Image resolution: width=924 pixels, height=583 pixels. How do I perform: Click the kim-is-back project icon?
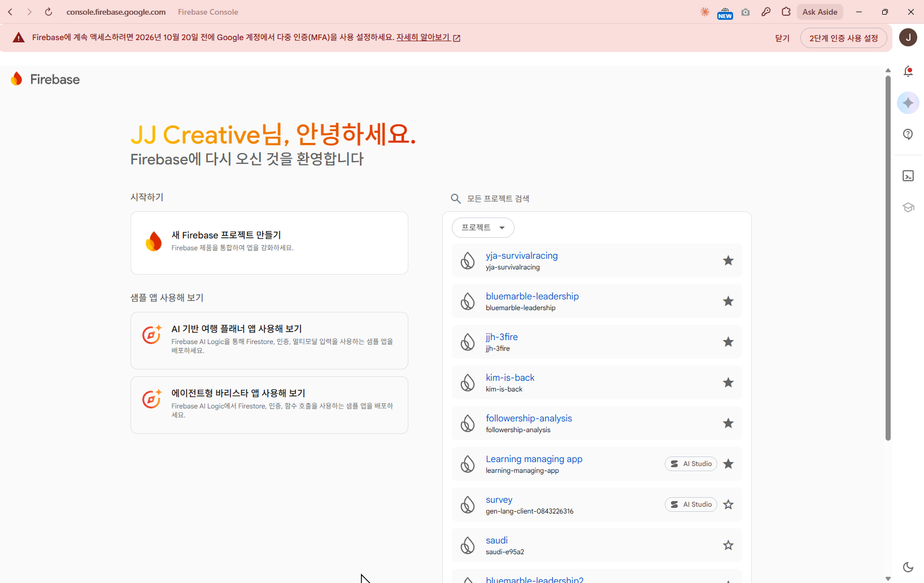pos(468,382)
